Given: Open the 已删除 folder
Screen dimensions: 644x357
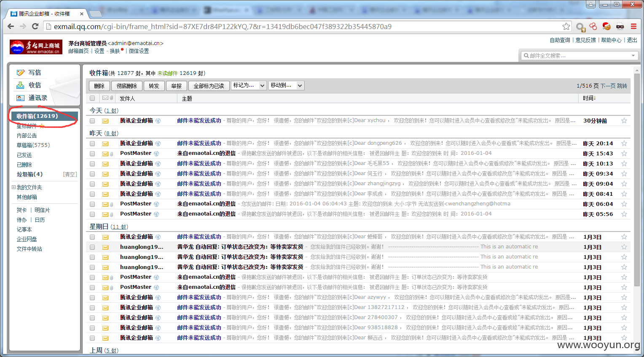Looking at the screenshot, I should click(24, 165).
